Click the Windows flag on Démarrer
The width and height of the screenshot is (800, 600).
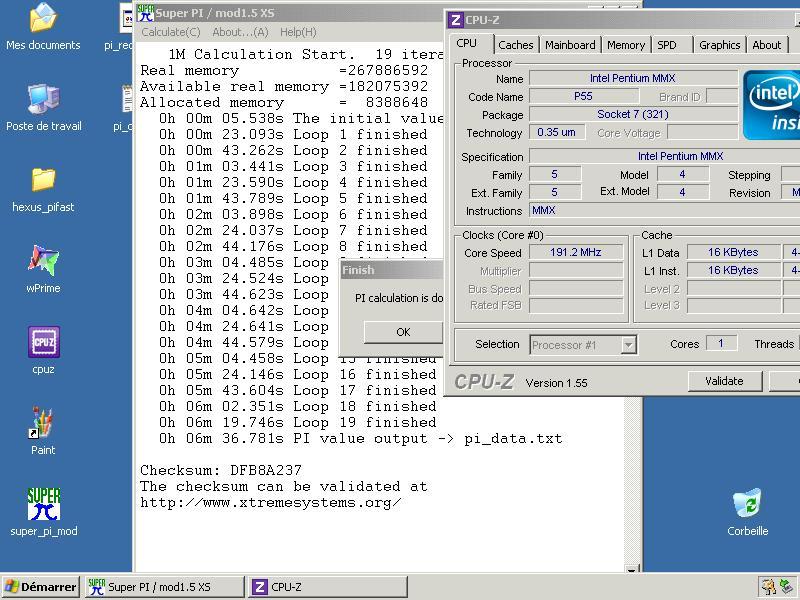click(x=11, y=587)
